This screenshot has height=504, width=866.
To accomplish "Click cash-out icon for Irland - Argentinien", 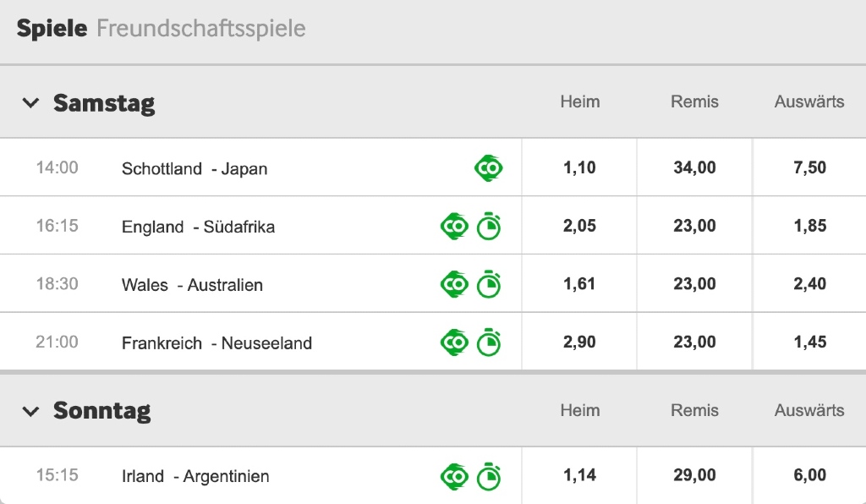I will pyautogui.click(x=454, y=477).
